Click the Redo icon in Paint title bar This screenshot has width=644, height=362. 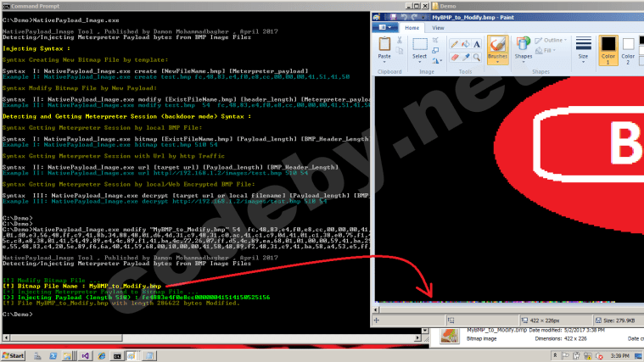[x=413, y=17]
